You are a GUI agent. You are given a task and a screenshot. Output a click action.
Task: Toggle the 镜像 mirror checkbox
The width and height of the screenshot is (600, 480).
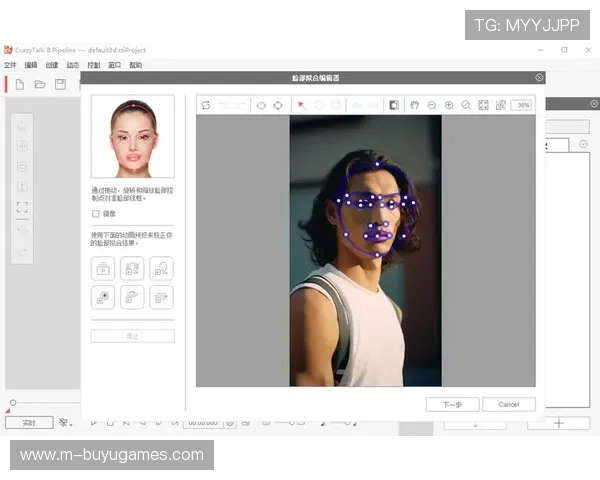(96, 213)
